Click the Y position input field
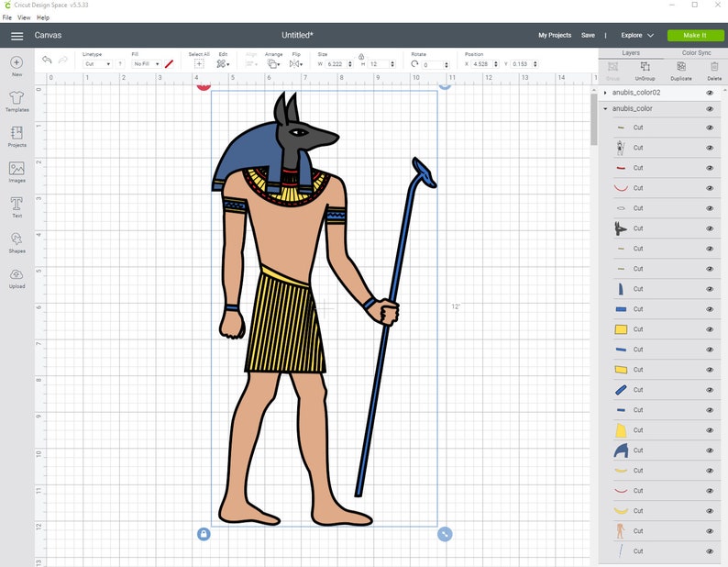The image size is (728, 567). click(x=522, y=64)
